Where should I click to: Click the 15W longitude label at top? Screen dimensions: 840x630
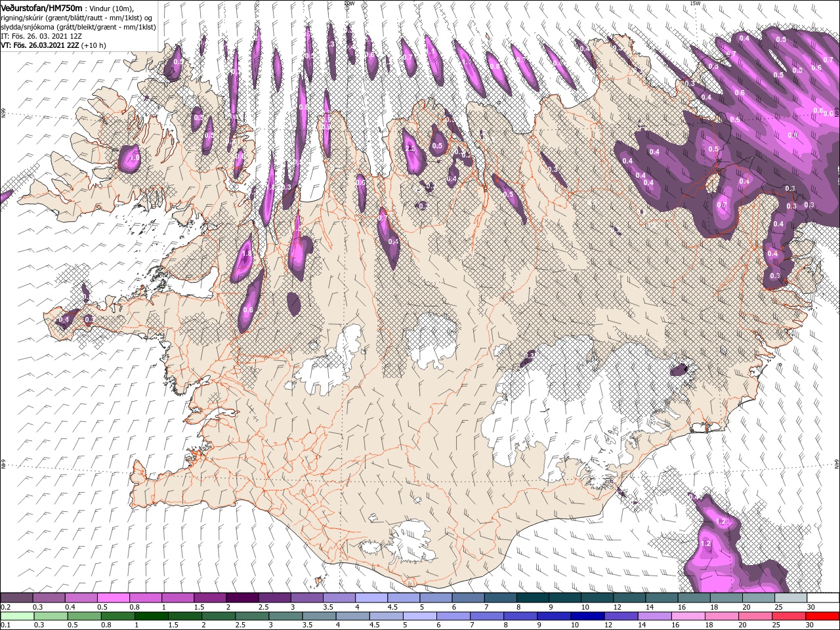tap(695, 3)
